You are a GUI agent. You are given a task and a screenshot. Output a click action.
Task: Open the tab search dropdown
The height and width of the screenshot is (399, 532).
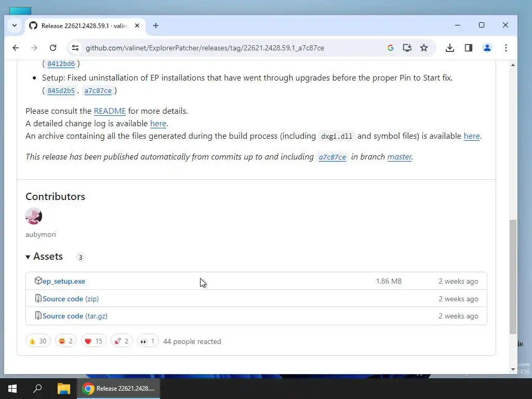point(15,26)
